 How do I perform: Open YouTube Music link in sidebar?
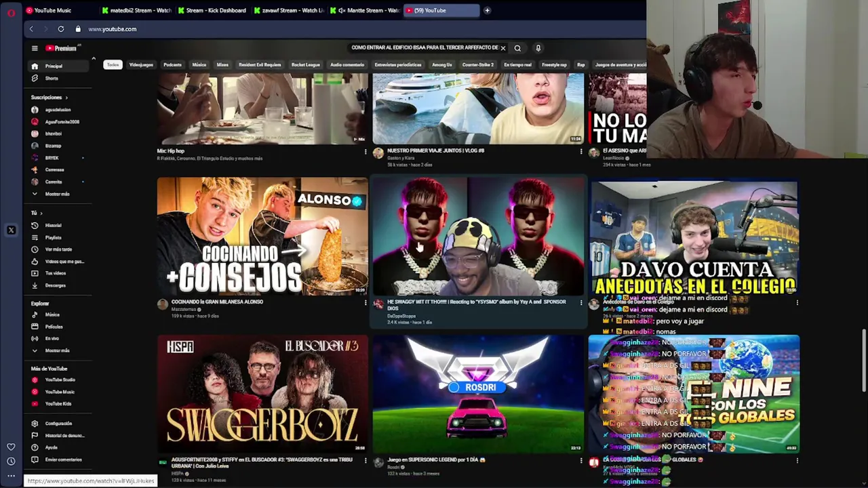(x=60, y=392)
